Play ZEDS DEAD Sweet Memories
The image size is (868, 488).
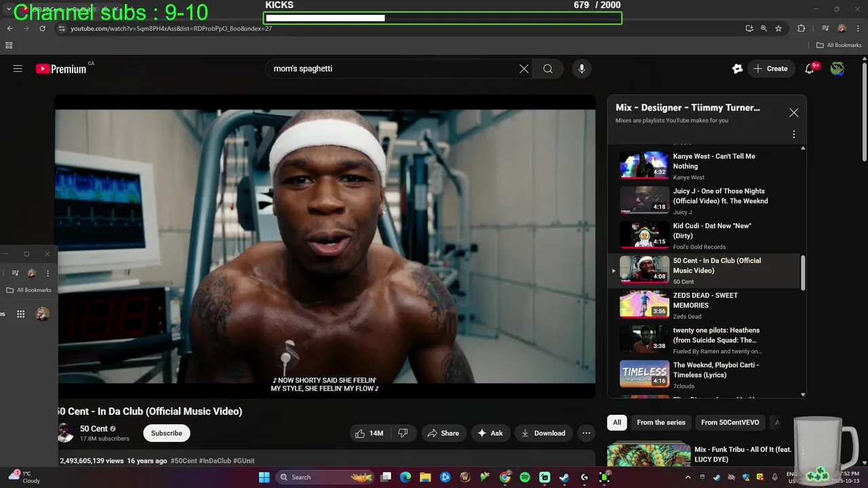pyautogui.click(x=705, y=304)
